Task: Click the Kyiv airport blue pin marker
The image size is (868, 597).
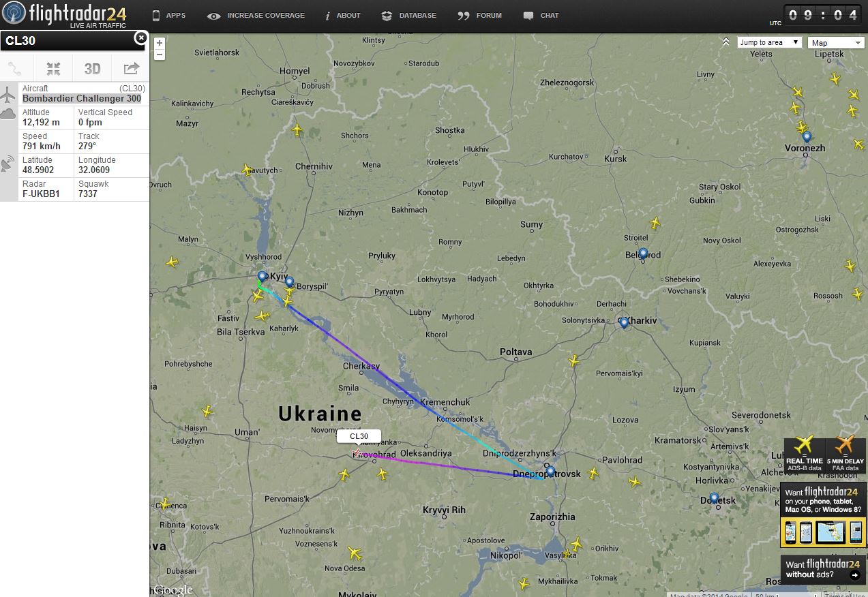Action: [263, 277]
